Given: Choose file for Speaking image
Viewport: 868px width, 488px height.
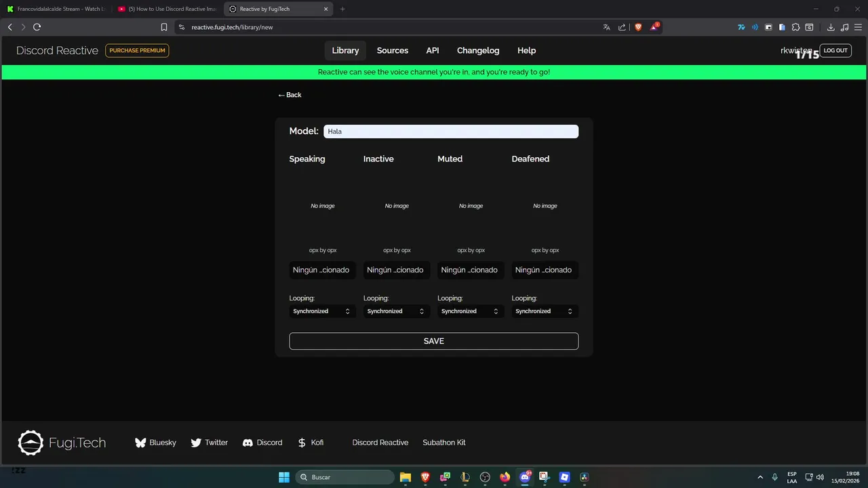Looking at the screenshot, I should [x=322, y=270].
